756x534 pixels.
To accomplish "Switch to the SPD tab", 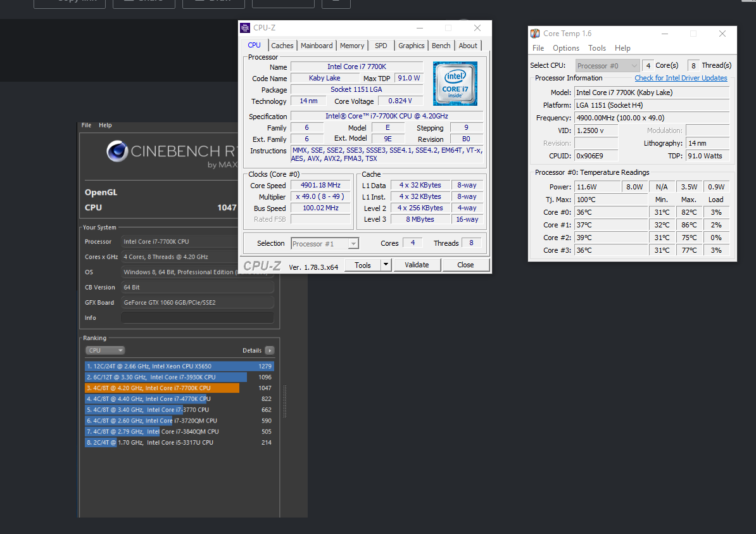I will point(381,46).
